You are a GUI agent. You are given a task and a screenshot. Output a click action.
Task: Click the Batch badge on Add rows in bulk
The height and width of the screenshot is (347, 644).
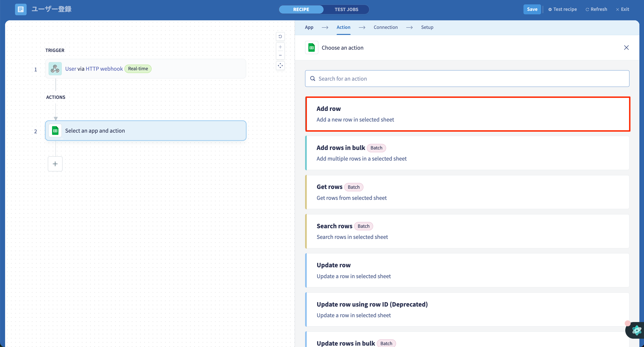point(376,148)
